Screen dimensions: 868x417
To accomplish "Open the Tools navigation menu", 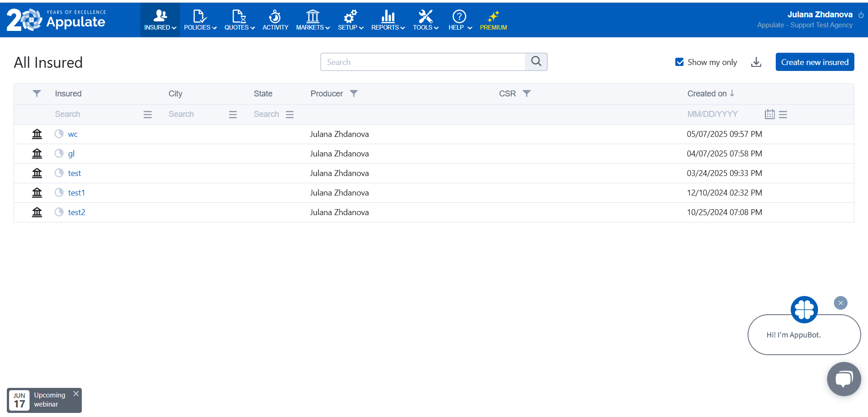I will click(425, 20).
